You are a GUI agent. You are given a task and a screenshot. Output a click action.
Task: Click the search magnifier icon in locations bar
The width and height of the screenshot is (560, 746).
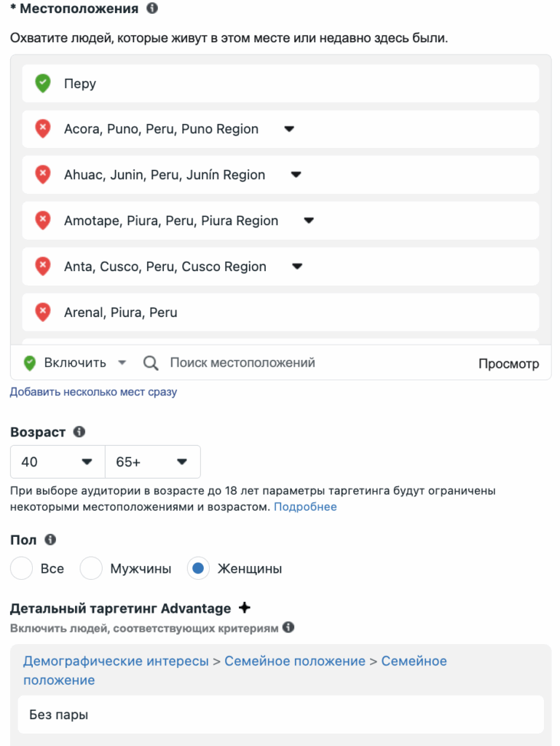pyautogui.click(x=151, y=363)
